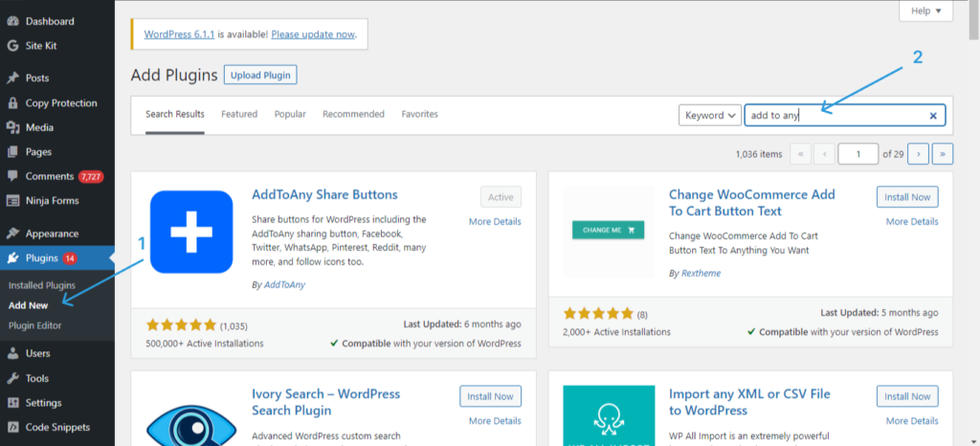Switch to the Popular tab
Image resolution: width=980 pixels, height=446 pixels.
290,114
